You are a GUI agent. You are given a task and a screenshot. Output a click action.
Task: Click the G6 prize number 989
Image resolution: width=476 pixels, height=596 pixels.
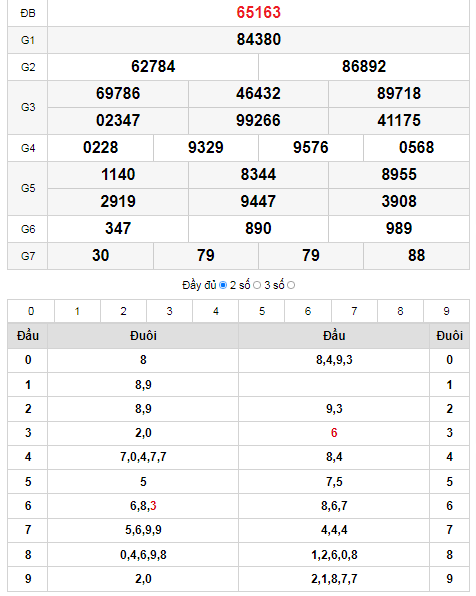coord(399,228)
